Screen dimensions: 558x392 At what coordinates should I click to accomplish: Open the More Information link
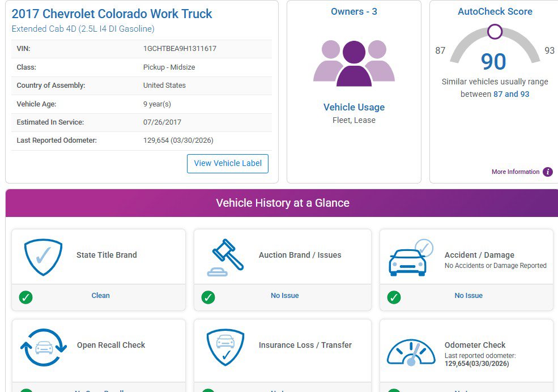pos(516,172)
